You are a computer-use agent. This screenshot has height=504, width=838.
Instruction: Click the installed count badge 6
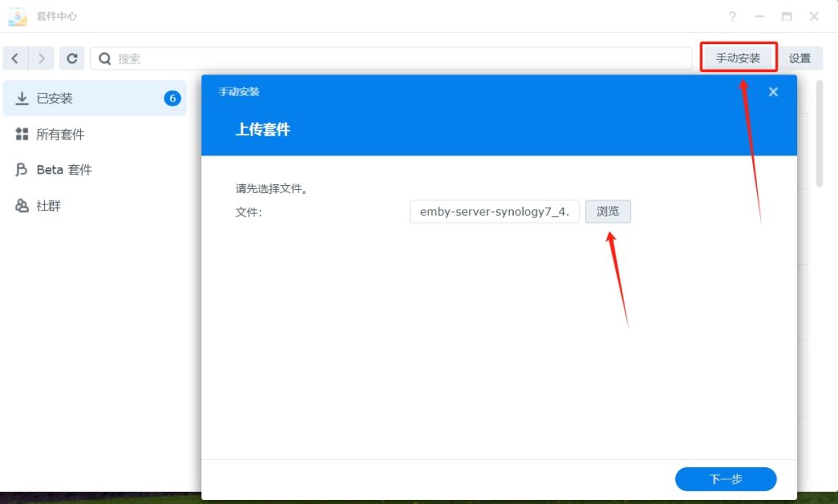[172, 98]
